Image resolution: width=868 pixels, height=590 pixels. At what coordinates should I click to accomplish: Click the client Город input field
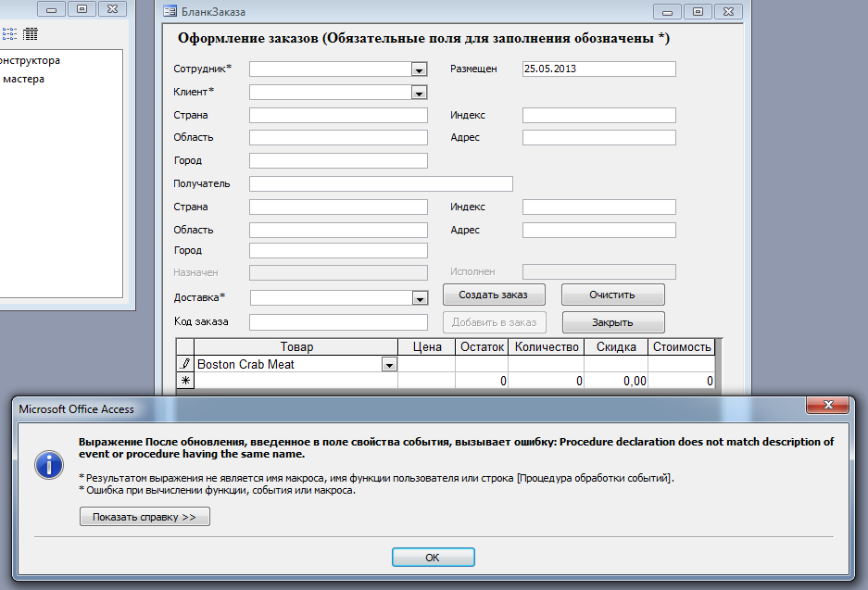click(338, 160)
